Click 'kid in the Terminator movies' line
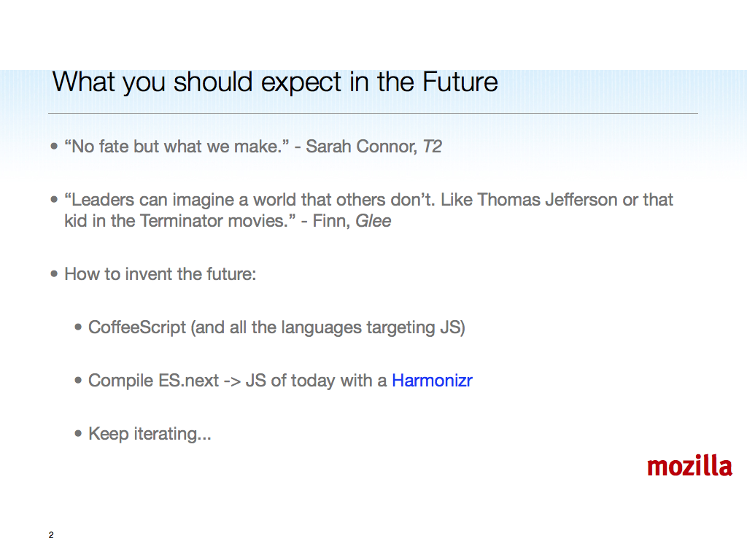This screenshot has height=560, width=747. (x=228, y=221)
